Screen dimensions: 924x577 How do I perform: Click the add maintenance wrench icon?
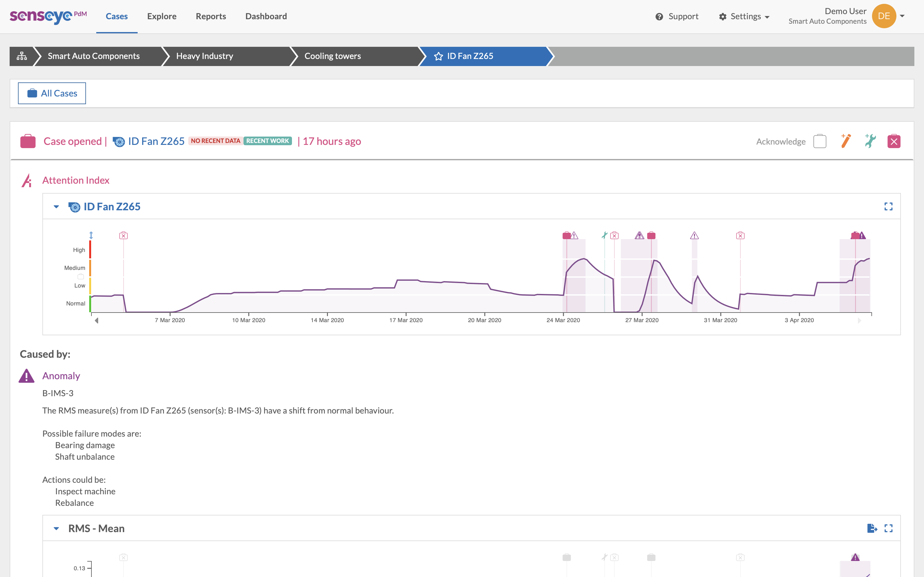pos(870,141)
